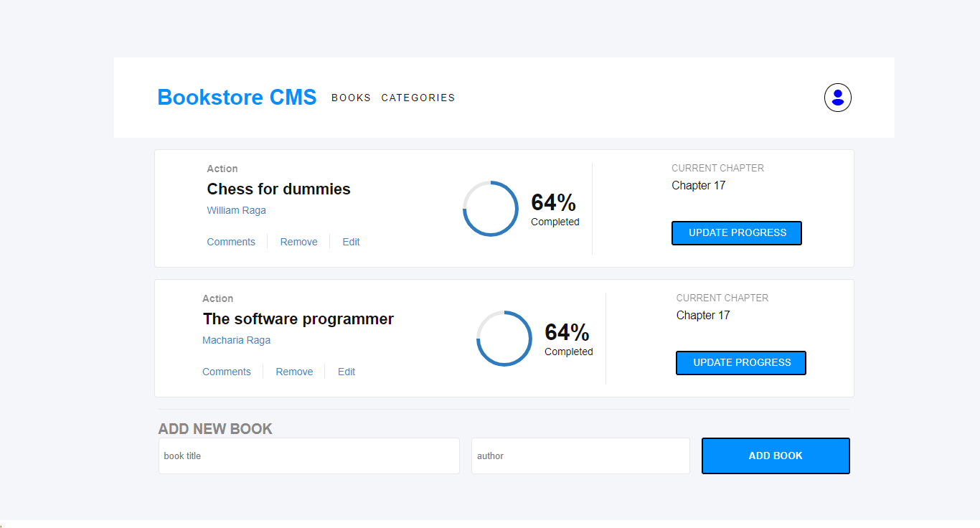Remove the Chess for dummies book
The image size is (980, 528).
tap(298, 242)
